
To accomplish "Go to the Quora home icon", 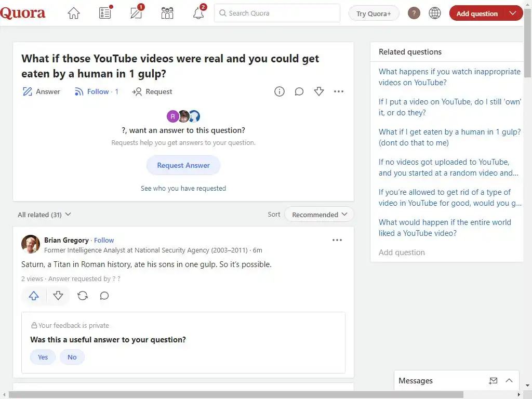I will [x=73, y=13].
